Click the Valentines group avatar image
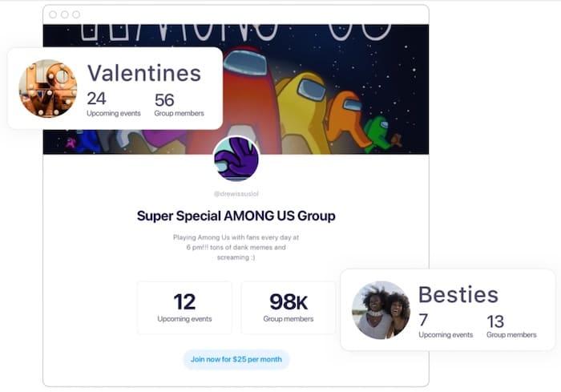Image resolution: width=561 pixels, height=392 pixels. point(48,88)
